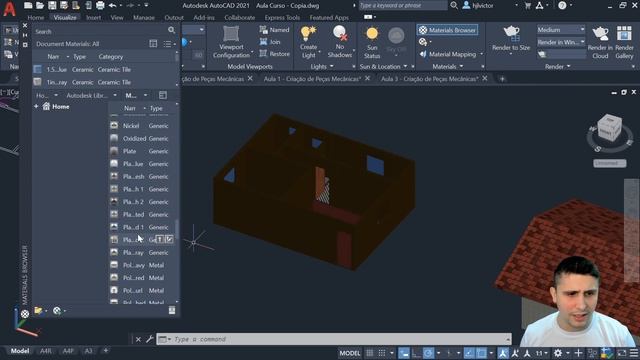Image resolution: width=640 pixels, height=360 pixels.
Task: Click the Restore viewports button
Action: 274,54
